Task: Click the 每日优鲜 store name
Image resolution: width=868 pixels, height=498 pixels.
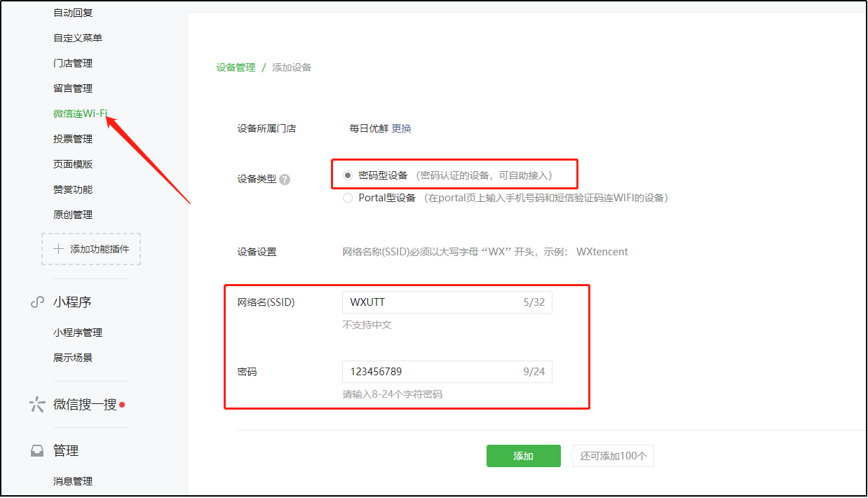Action: (x=369, y=128)
